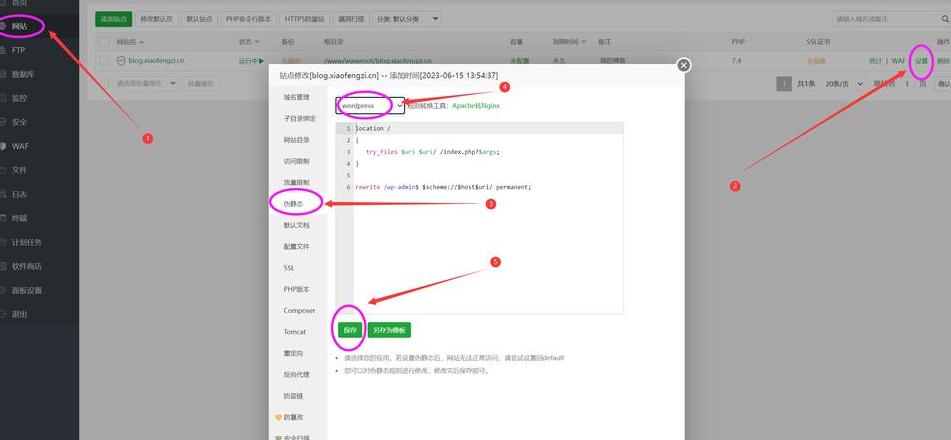The height and width of the screenshot is (440, 951).
Task: Click the search magnifier icon
Action: pos(944,19)
